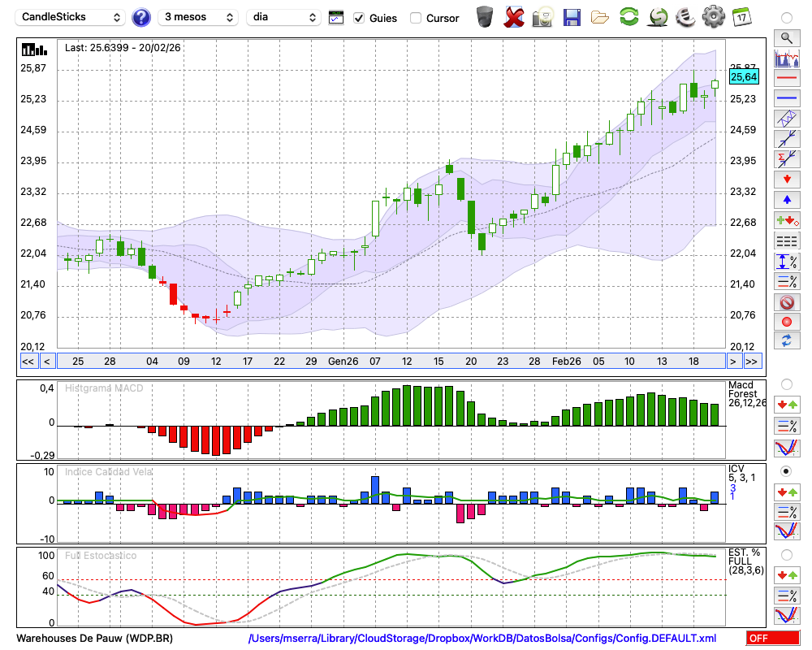Uncheck the Guies checkbox
Screen dimensions: 812x650
(359, 18)
